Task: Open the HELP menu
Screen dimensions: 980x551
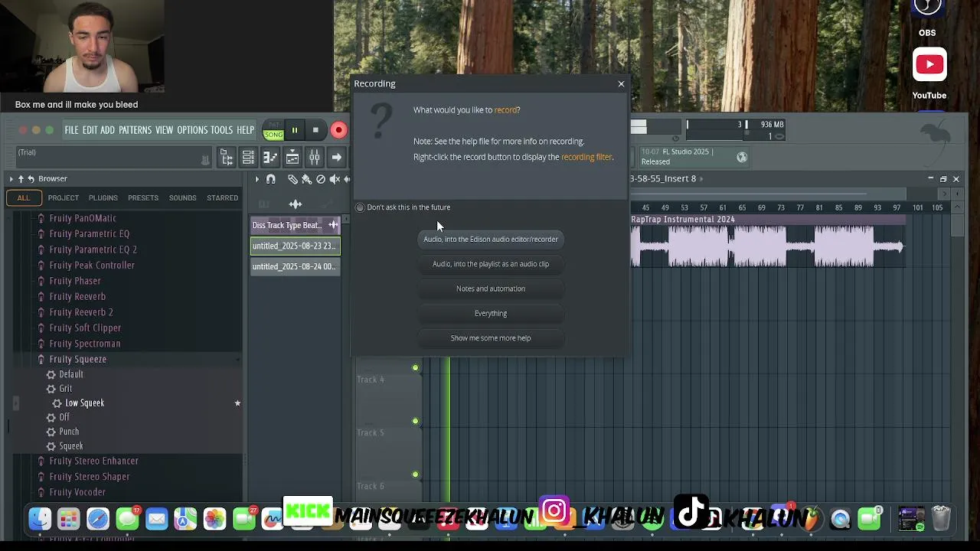Action: click(245, 130)
